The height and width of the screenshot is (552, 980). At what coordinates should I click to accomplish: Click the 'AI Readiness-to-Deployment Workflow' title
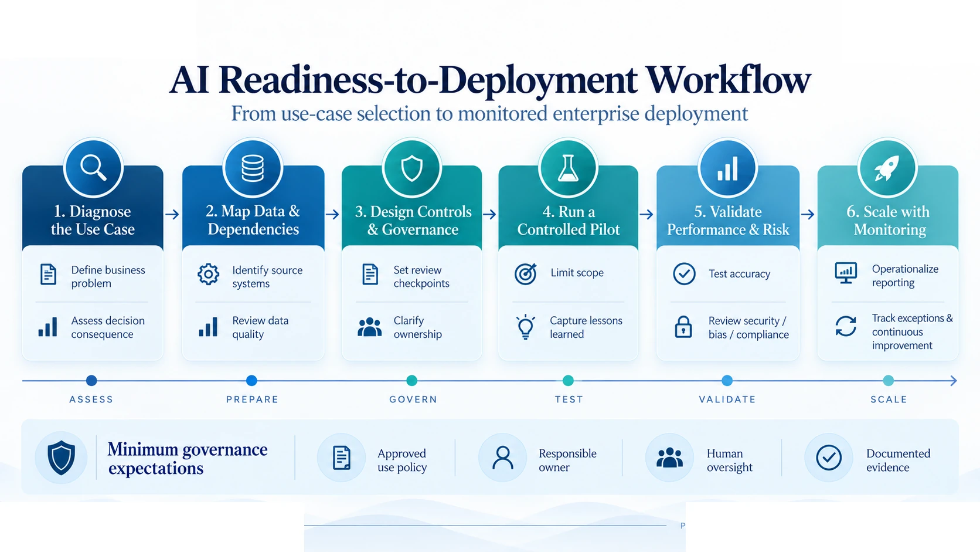[x=490, y=79]
